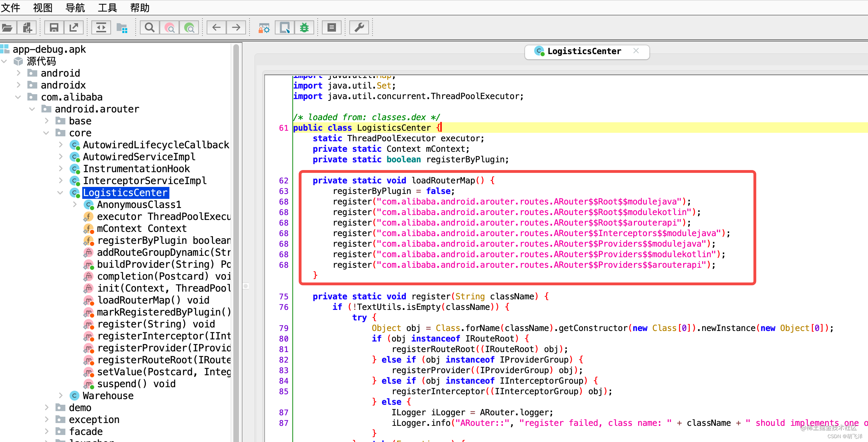Select the LogisticsCenter class in tree
Viewport: 868px width, 442px height.
click(125, 193)
